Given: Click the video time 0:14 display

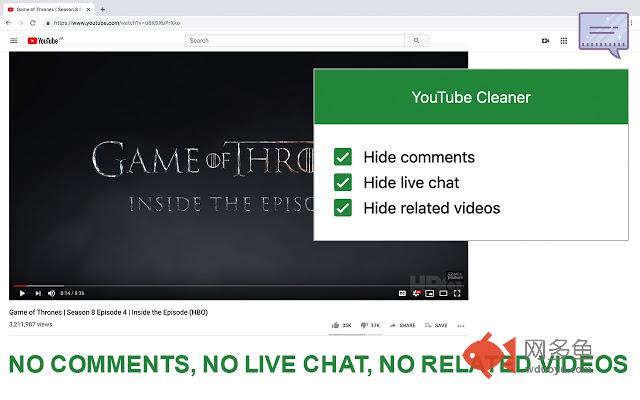Looking at the screenshot, I should coord(72,293).
